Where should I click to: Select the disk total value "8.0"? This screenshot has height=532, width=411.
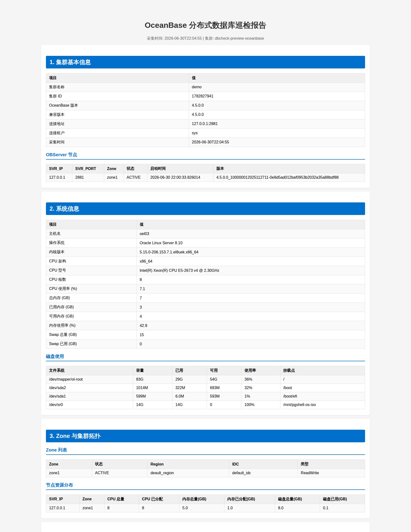tap(281, 508)
